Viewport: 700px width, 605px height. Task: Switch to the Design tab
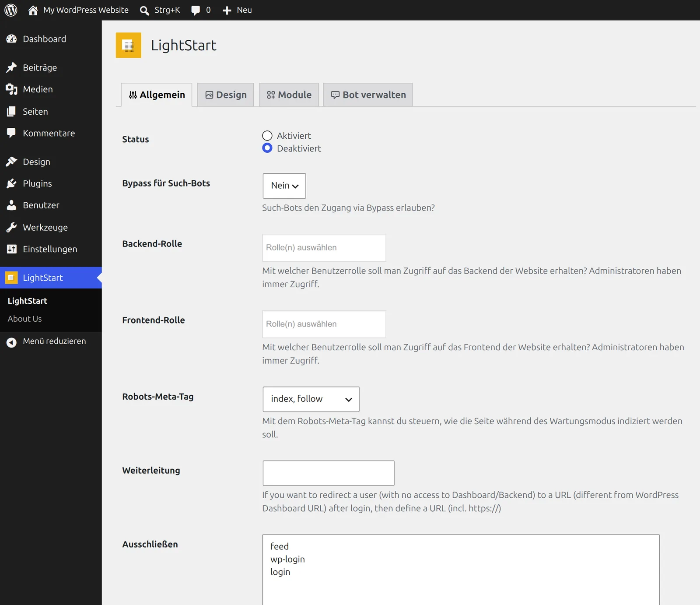coord(225,95)
